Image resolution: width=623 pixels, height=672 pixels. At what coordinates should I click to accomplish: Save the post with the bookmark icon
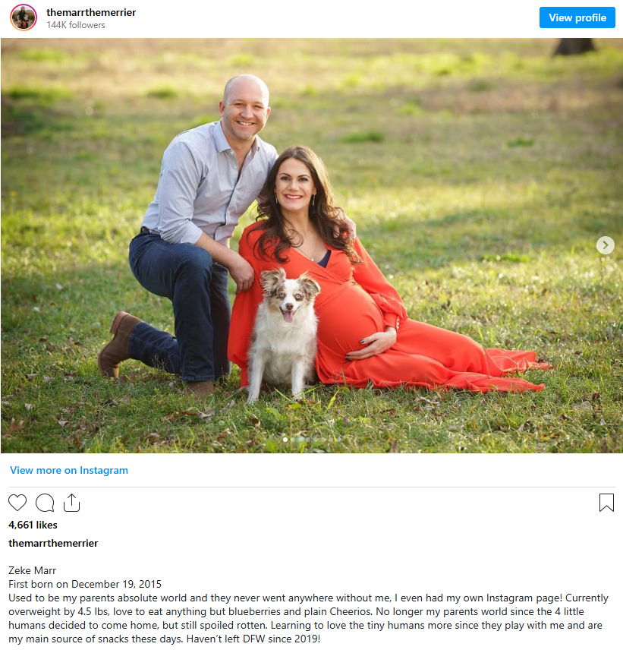[x=606, y=503]
